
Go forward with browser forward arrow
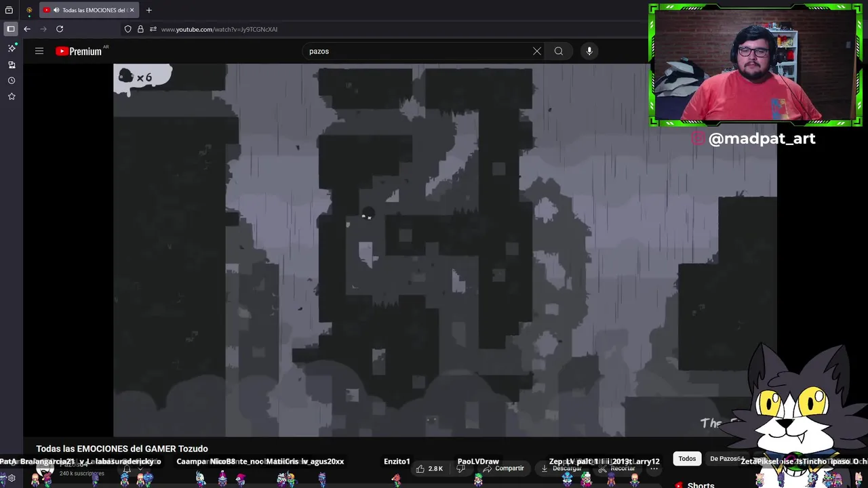pos(43,29)
